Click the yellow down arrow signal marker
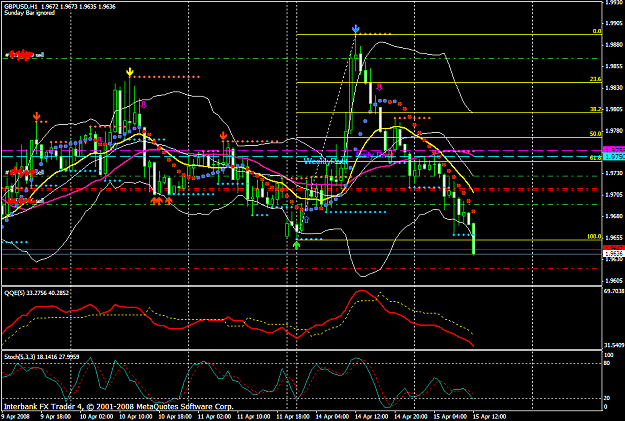The height and width of the screenshot is (421, 625). (130, 72)
